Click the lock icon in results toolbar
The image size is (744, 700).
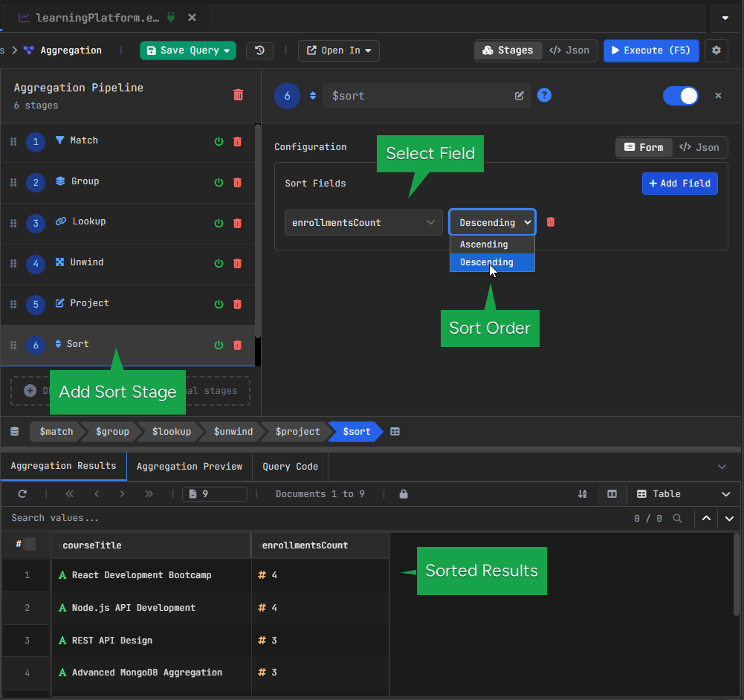tap(404, 493)
